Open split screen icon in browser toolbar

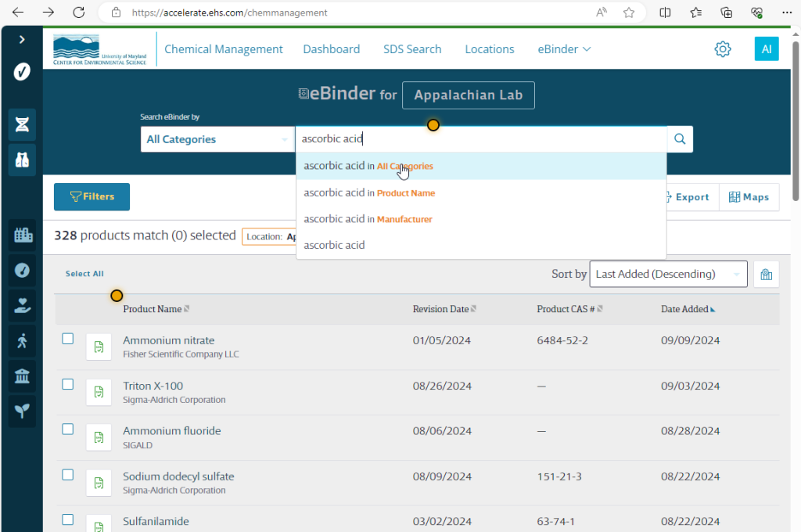coord(665,13)
